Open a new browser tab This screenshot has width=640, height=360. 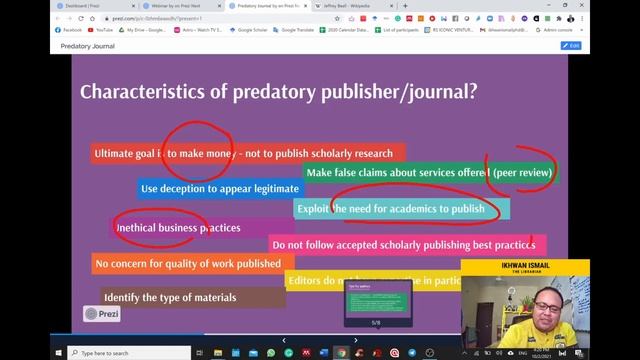(x=405, y=6)
